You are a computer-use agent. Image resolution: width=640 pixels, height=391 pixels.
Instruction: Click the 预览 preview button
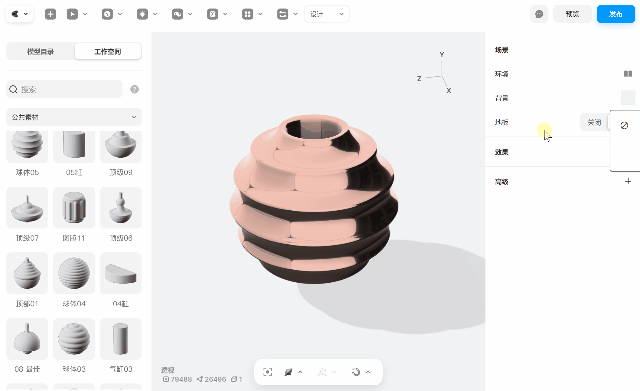click(572, 14)
